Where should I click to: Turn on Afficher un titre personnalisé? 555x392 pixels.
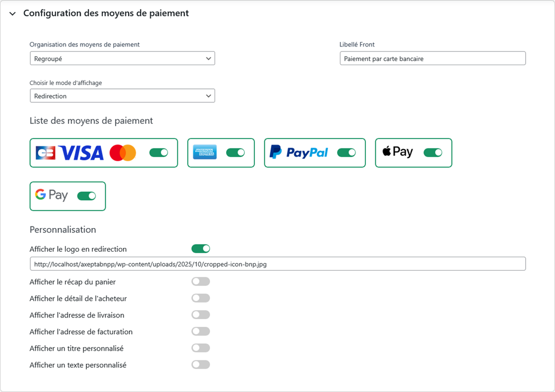pos(201,348)
